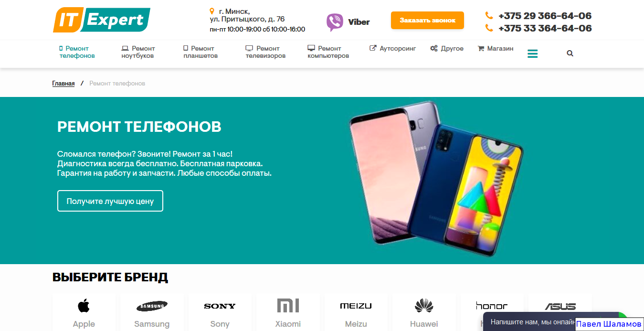The width and height of the screenshot is (644, 331).
Task: Choose the Xiaomi brand logo
Action: coord(288,306)
